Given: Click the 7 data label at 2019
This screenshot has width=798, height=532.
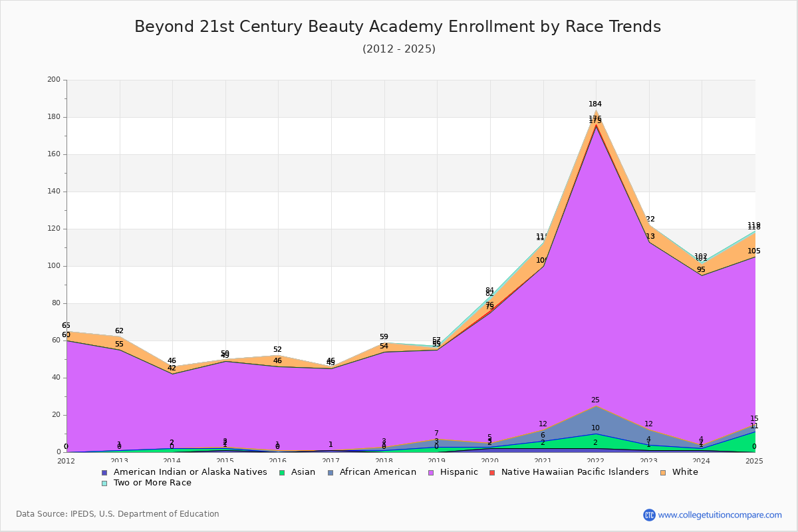Looking at the screenshot, I should coord(436,434).
